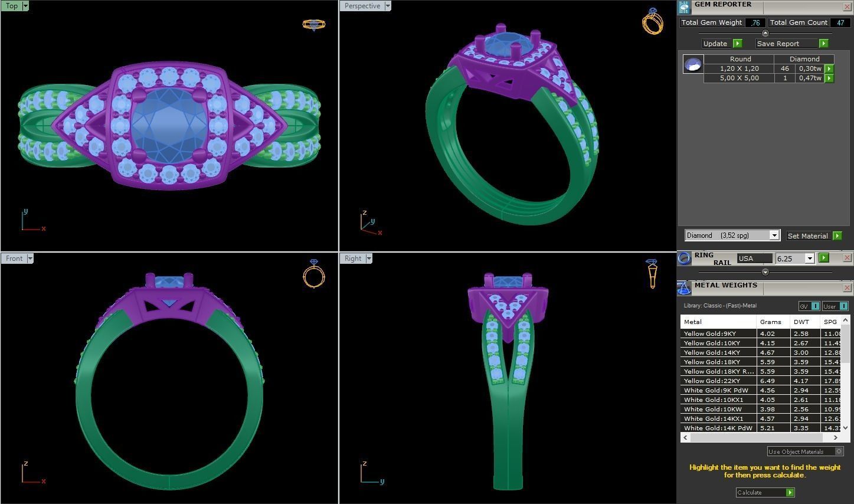This screenshot has width=854, height=504.
Task: Select Yellow Gold:14KY row
Action: pyautogui.click(x=761, y=352)
